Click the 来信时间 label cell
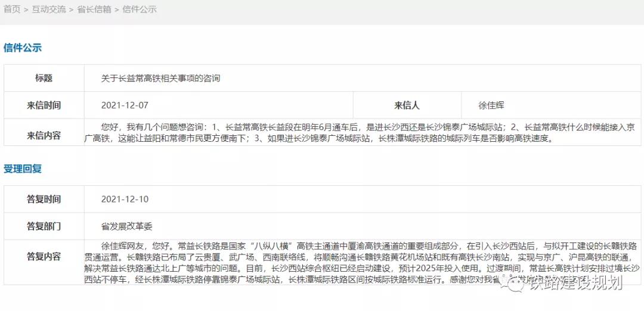Screen dimensions: 644x311 click(44, 105)
